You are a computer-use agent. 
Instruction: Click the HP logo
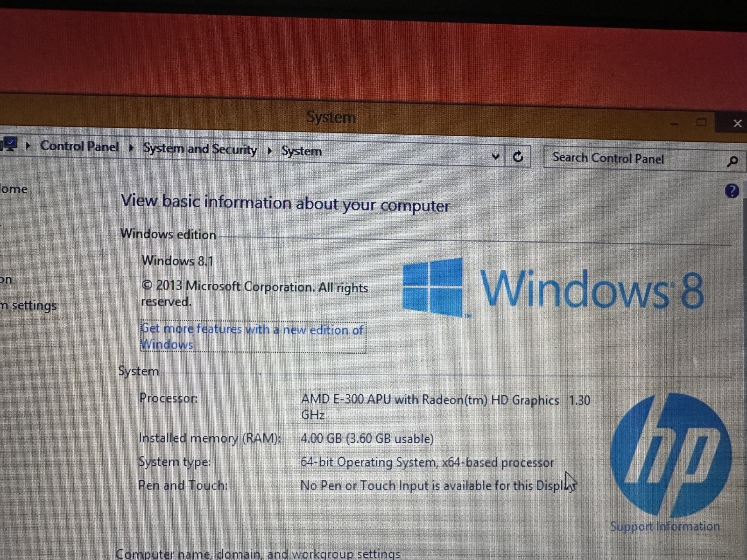(671, 454)
